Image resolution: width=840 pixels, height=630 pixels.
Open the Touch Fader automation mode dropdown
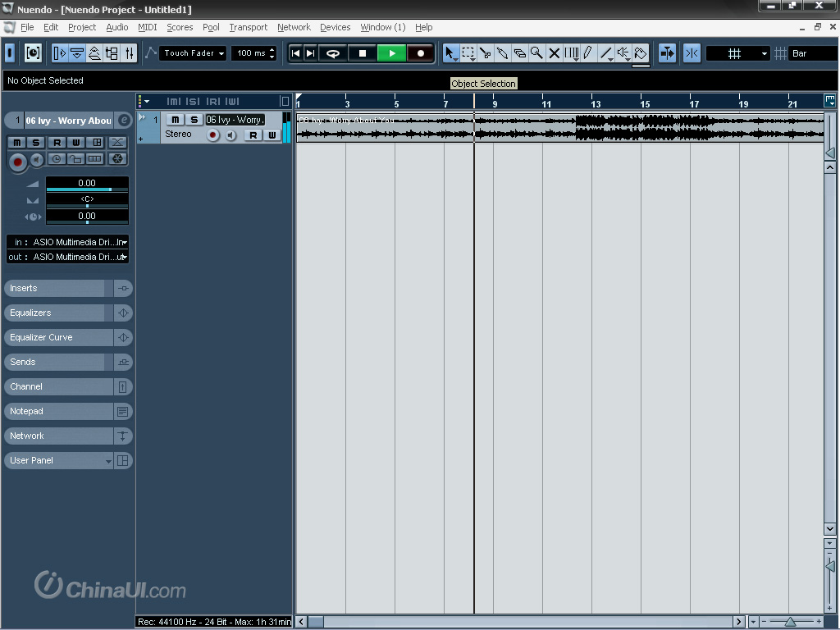tap(193, 53)
